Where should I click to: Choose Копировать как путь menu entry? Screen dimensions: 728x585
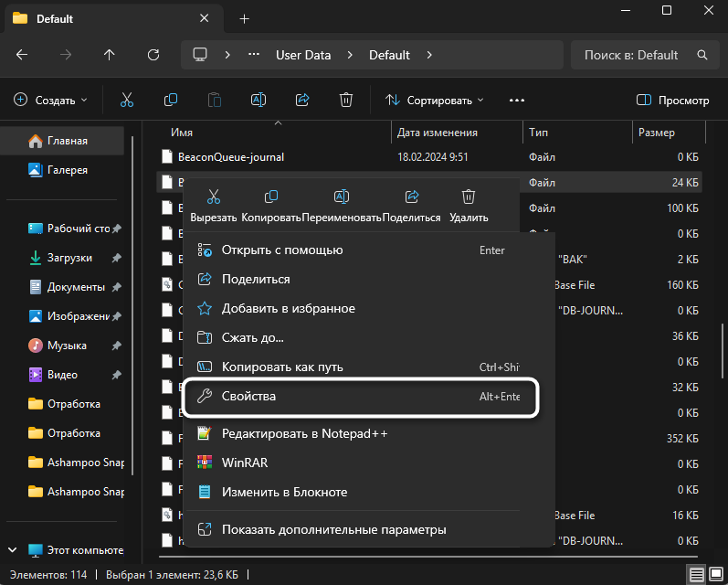coord(282,367)
